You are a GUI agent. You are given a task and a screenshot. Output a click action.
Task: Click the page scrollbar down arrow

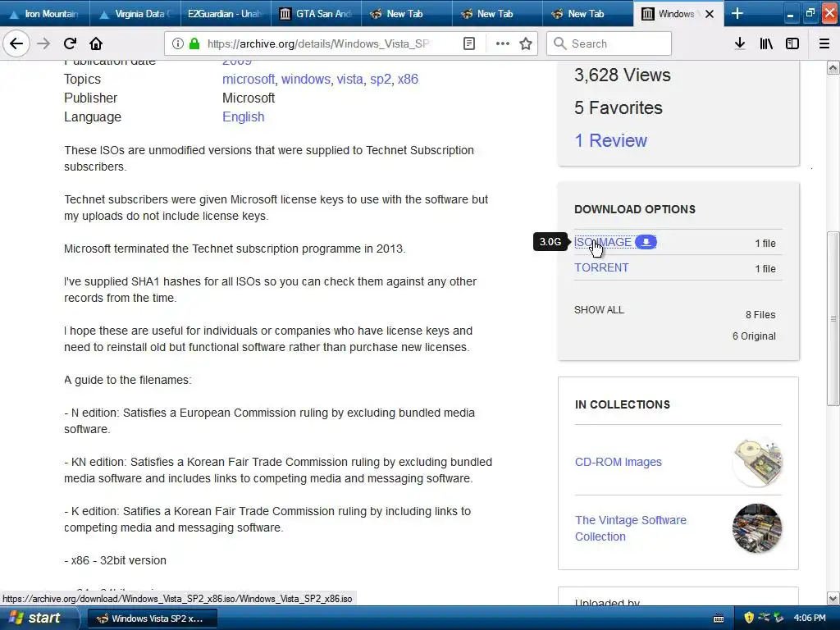833,598
